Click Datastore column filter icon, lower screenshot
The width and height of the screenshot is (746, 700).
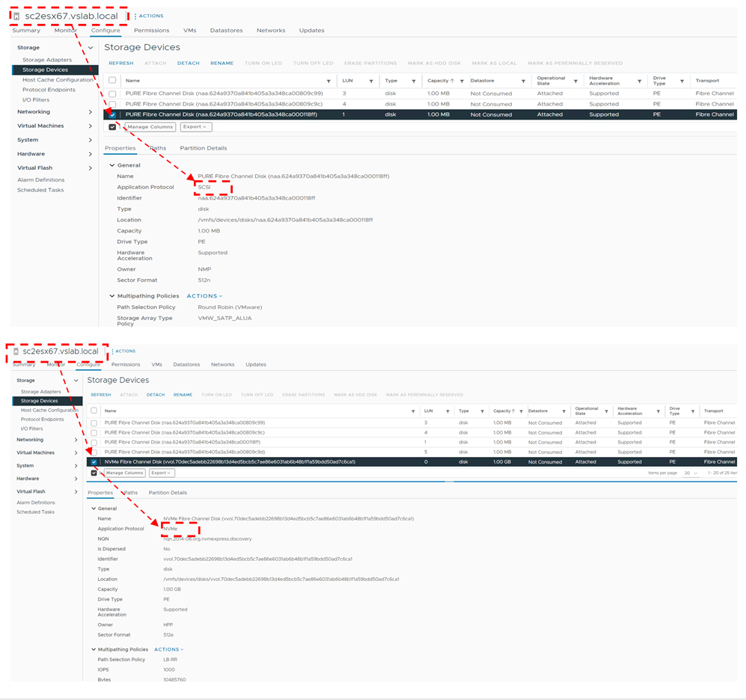[563, 411]
